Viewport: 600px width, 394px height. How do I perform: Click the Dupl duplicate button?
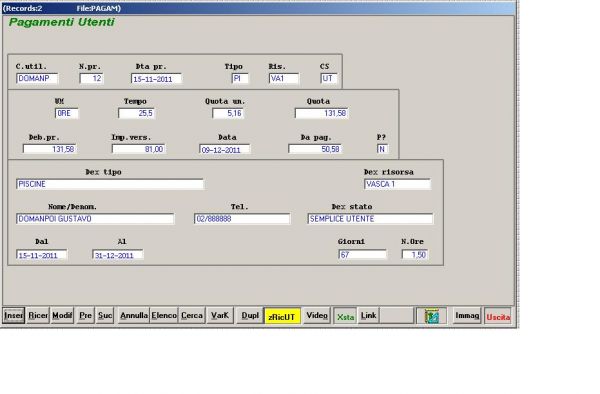point(250,316)
